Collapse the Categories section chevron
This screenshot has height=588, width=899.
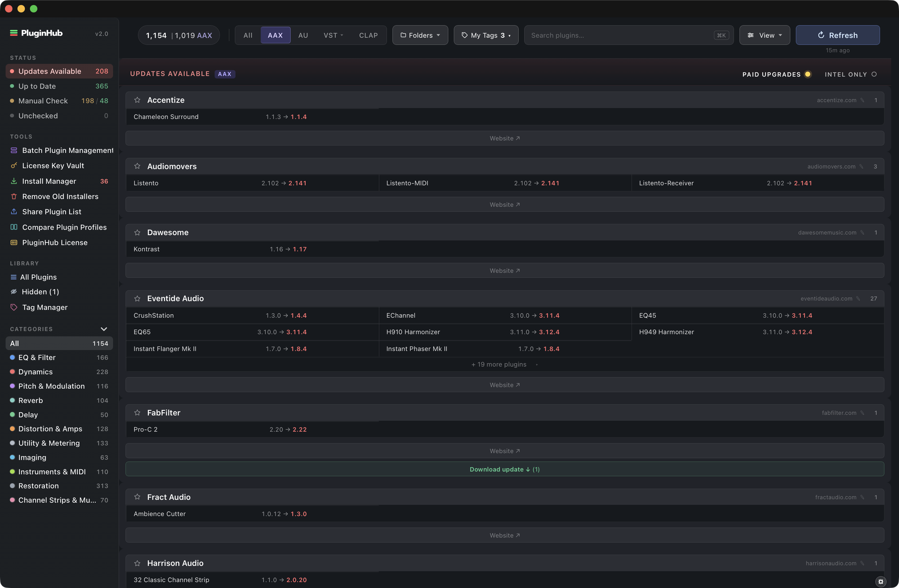point(104,329)
